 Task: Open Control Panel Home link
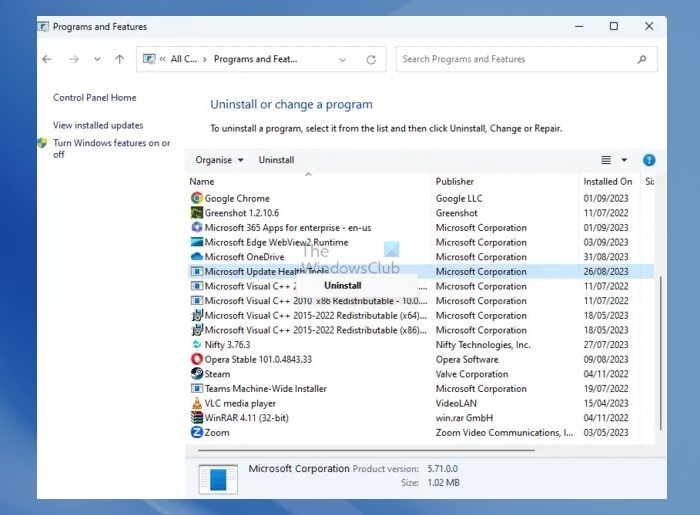[x=95, y=97]
